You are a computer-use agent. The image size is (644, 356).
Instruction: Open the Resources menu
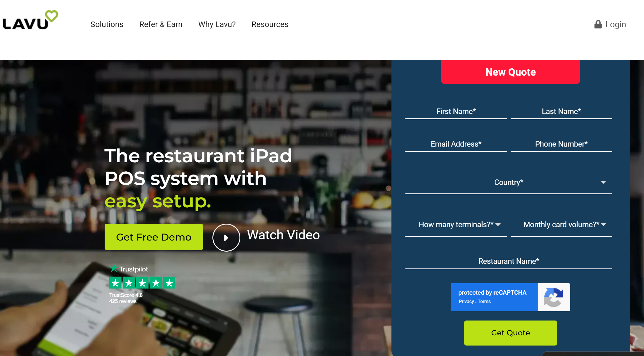(x=270, y=24)
